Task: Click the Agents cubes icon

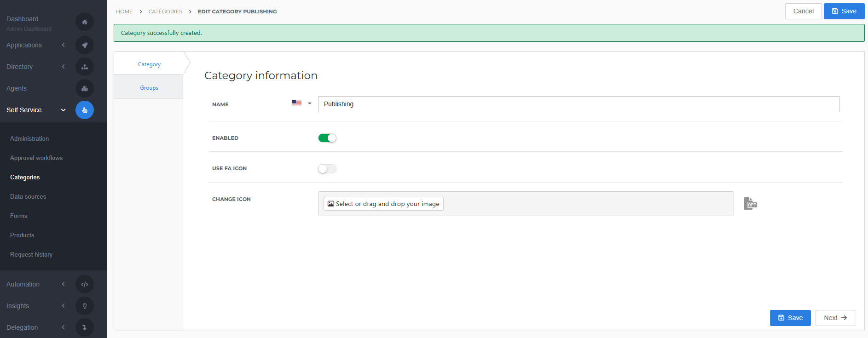Action: point(85,88)
